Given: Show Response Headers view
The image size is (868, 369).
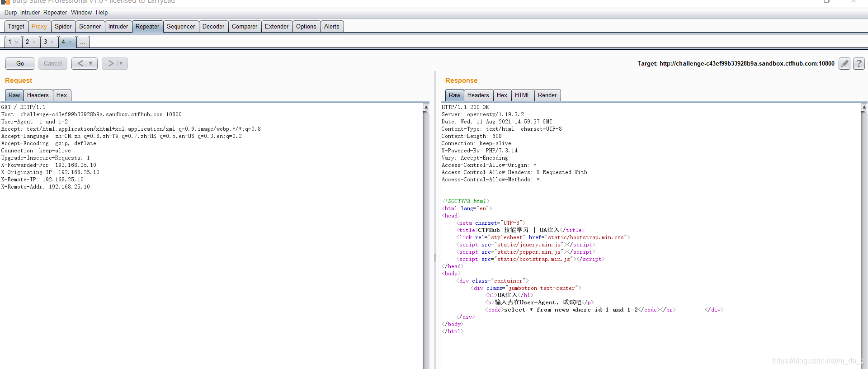Looking at the screenshot, I should pyautogui.click(x=478, y=95).
